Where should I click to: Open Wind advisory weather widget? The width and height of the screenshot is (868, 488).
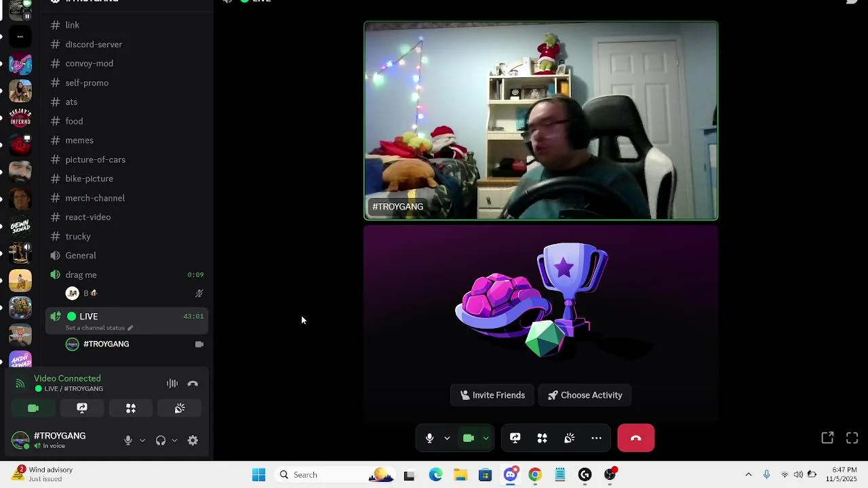pos(42,474)
